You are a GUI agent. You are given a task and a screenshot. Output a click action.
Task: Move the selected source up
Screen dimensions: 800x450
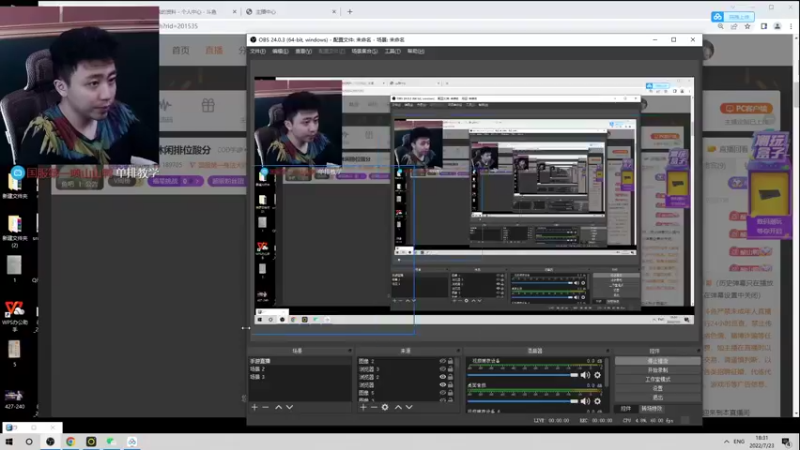(x=398, y=407)
